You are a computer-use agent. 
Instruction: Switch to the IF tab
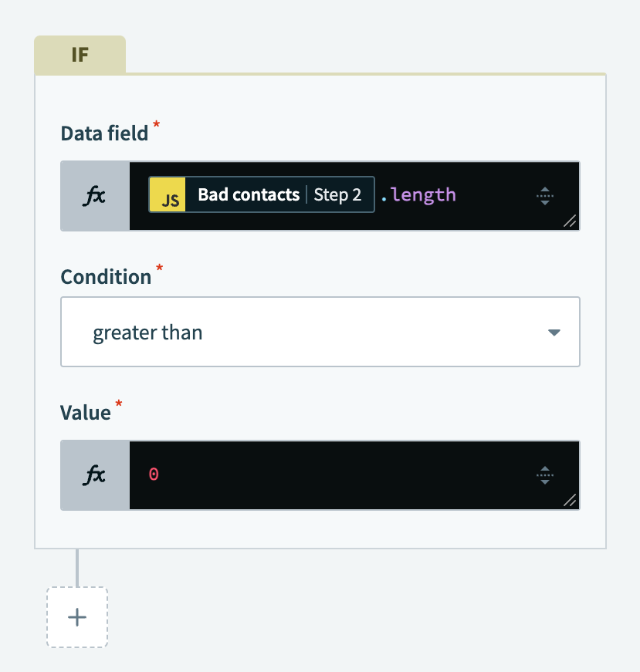point(80,54)
